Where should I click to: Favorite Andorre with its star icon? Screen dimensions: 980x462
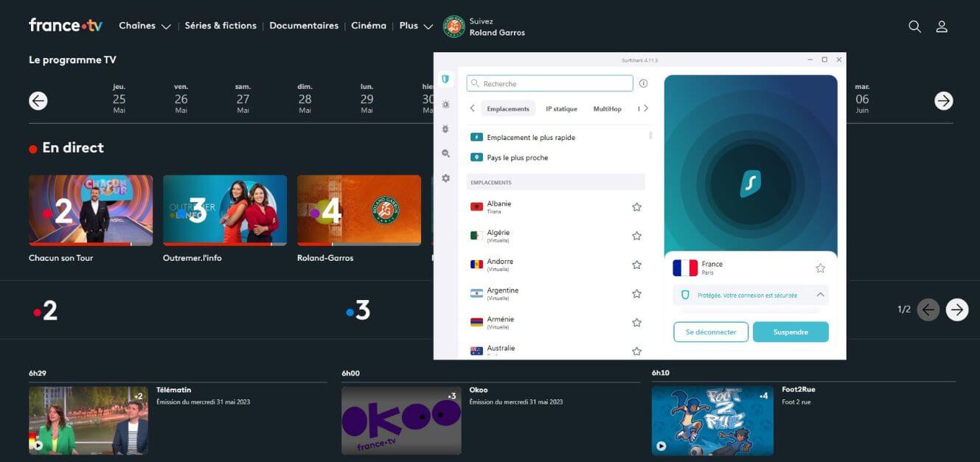(x=636, y=265)
